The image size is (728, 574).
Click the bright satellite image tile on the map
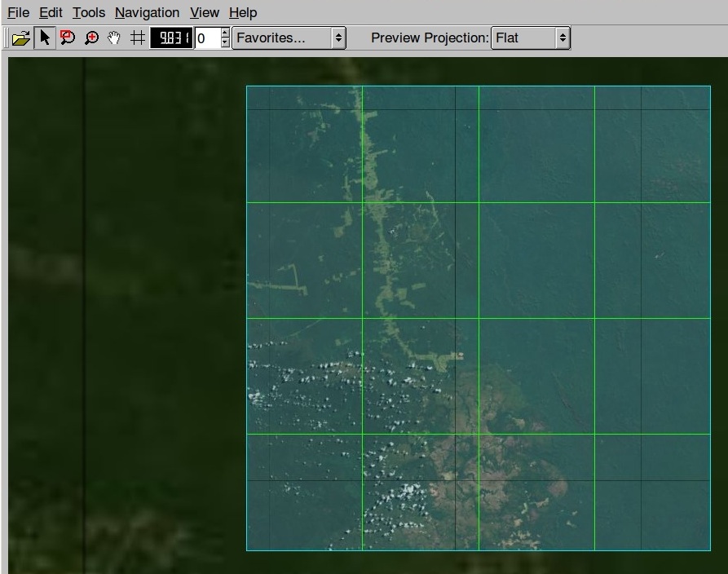(x=478, y=318)
